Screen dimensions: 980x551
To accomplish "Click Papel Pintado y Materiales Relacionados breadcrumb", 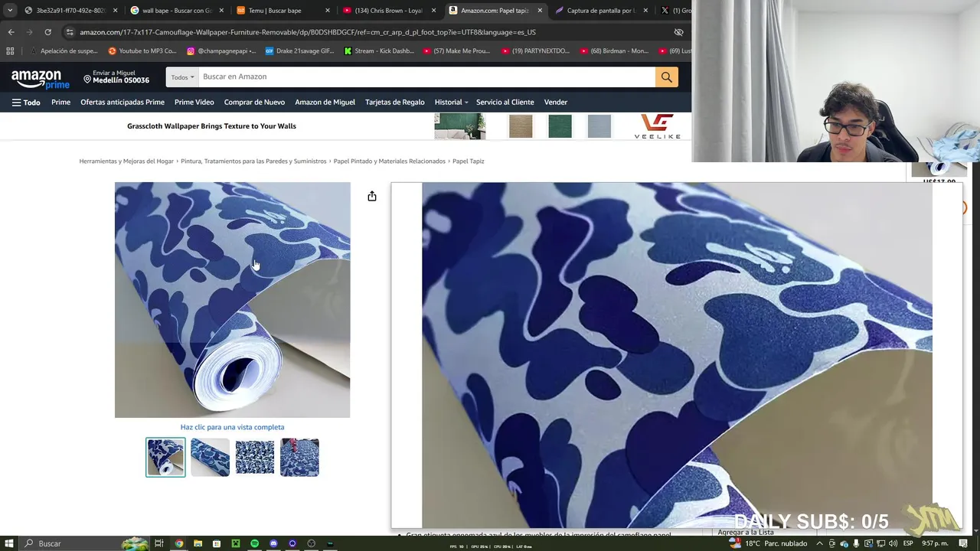I will click(389, 161).
